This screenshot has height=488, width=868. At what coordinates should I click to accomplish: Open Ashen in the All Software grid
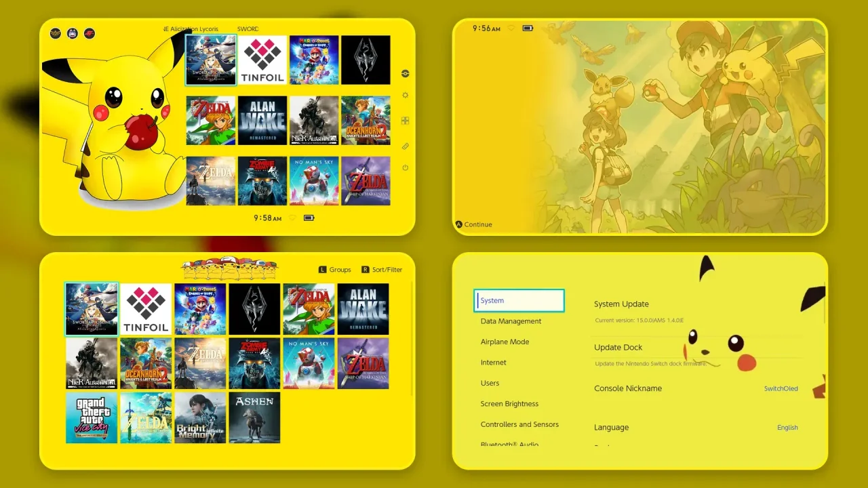pos(254,418)
